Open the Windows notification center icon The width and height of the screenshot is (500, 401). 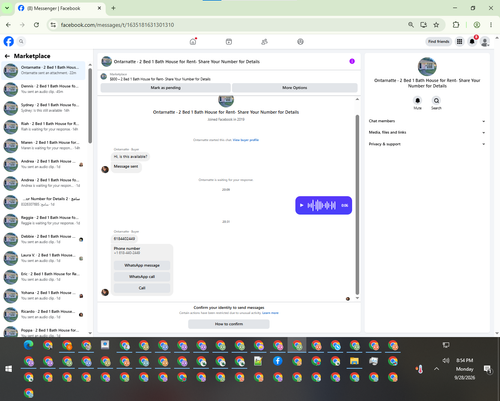pos(488,369)
